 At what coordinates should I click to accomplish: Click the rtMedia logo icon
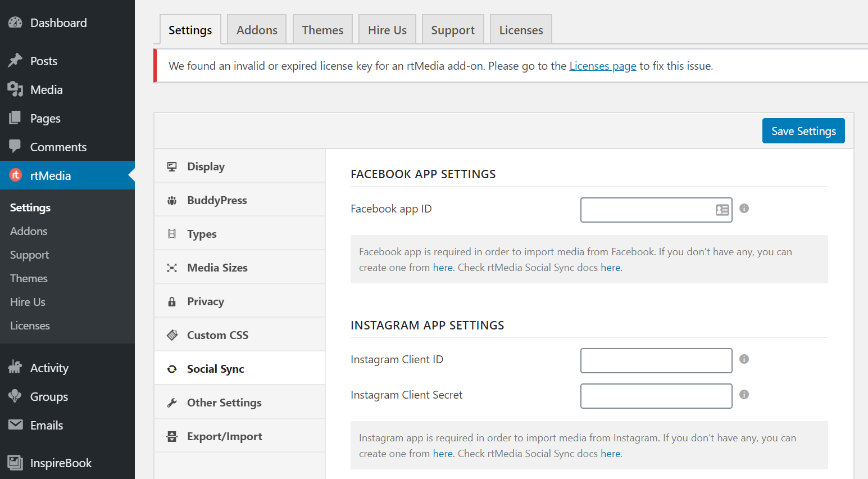tap(16, 175)
